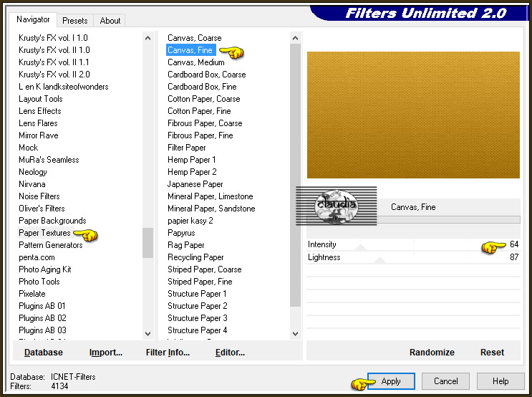Image resolution: width=532 pixels, height=397 pixels.
Task: Choose Cardboard Box, Fine filter
Action: coord(202,87)
